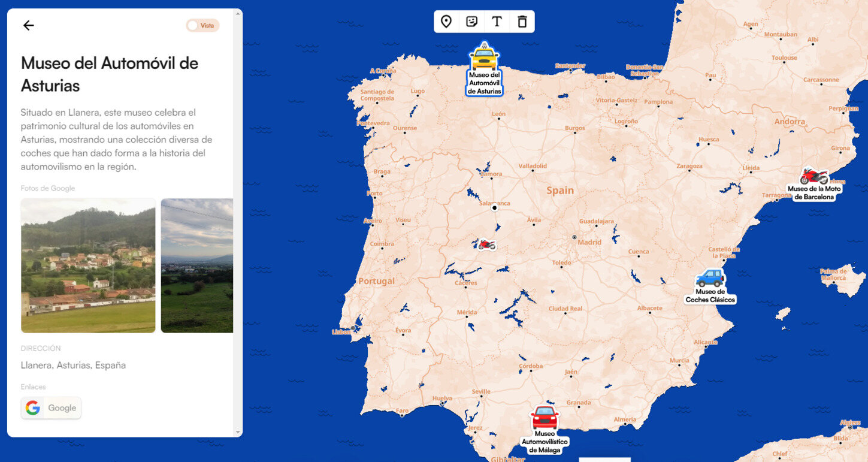The width and height of the screenshot is (868, 462).
Task: Open the second landscape photo thumbnail
Action: click(197, 265)
